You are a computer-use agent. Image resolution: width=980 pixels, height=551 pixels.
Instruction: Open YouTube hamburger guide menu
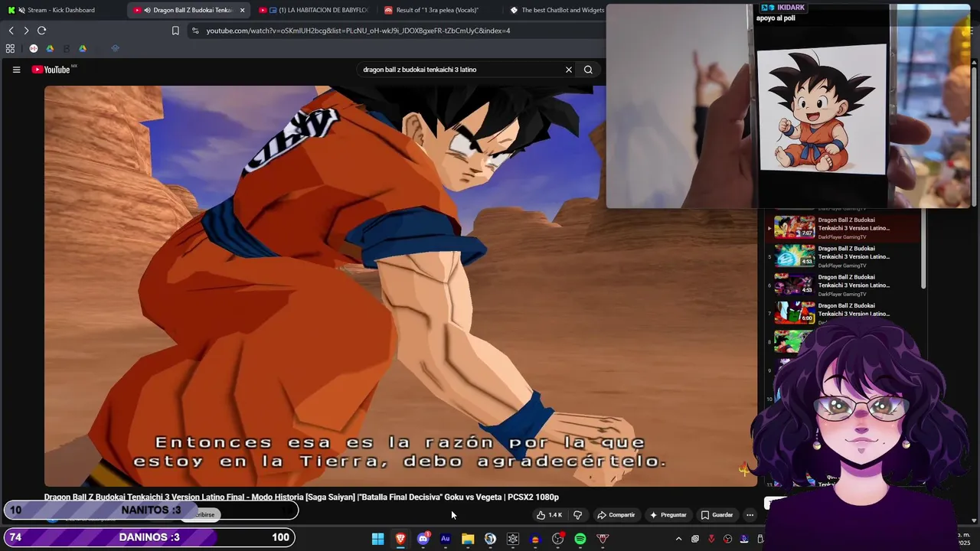pos(16,70)
